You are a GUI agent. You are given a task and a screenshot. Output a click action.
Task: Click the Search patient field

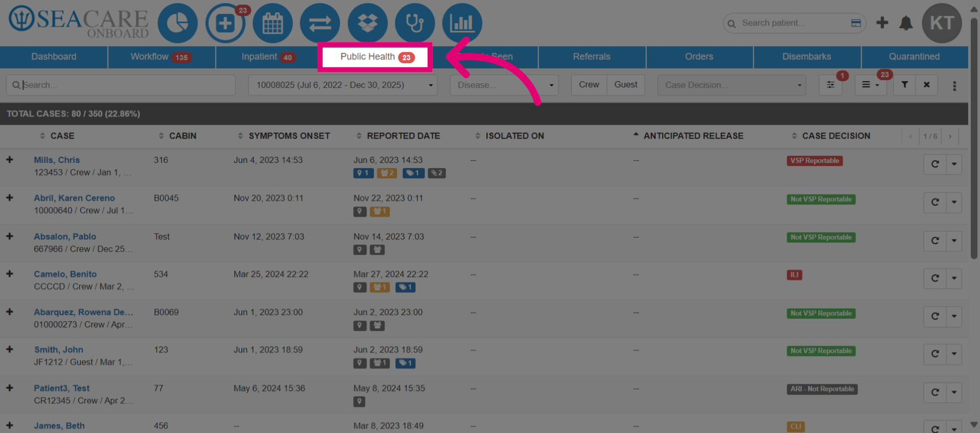click(794, 23)
